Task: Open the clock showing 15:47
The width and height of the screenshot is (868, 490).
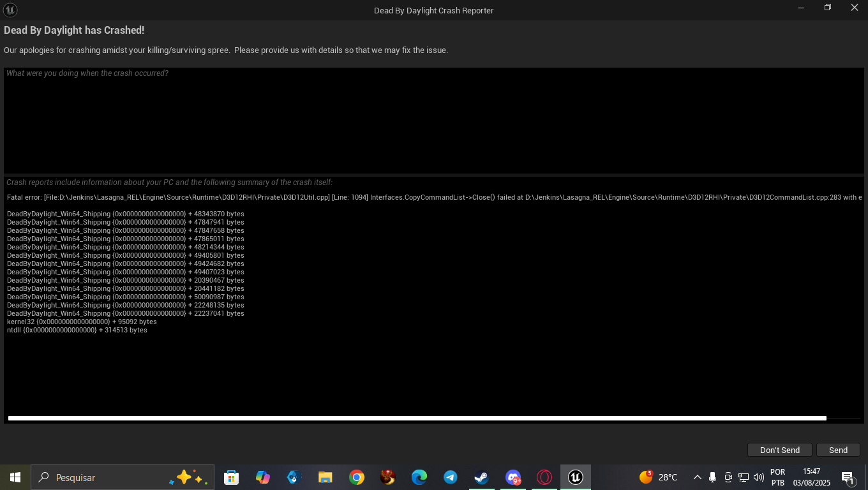Action: click(x=812, y=477)
